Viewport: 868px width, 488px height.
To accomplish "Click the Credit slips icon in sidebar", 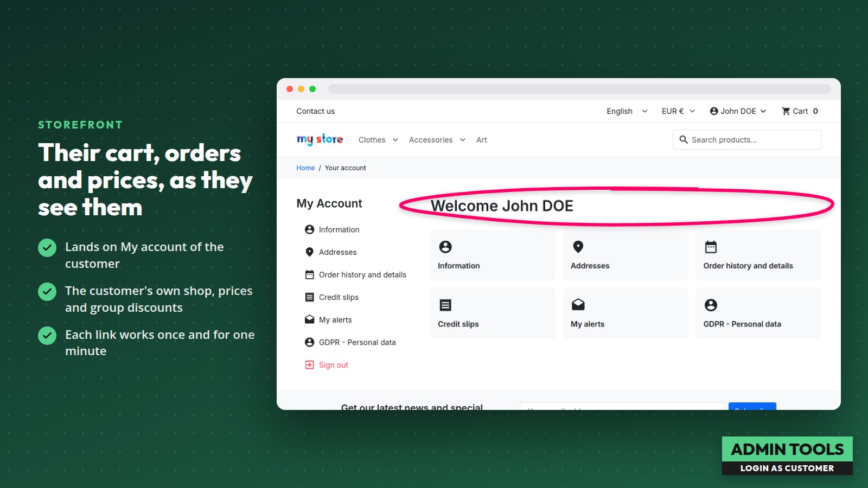I will click(309, 297).
